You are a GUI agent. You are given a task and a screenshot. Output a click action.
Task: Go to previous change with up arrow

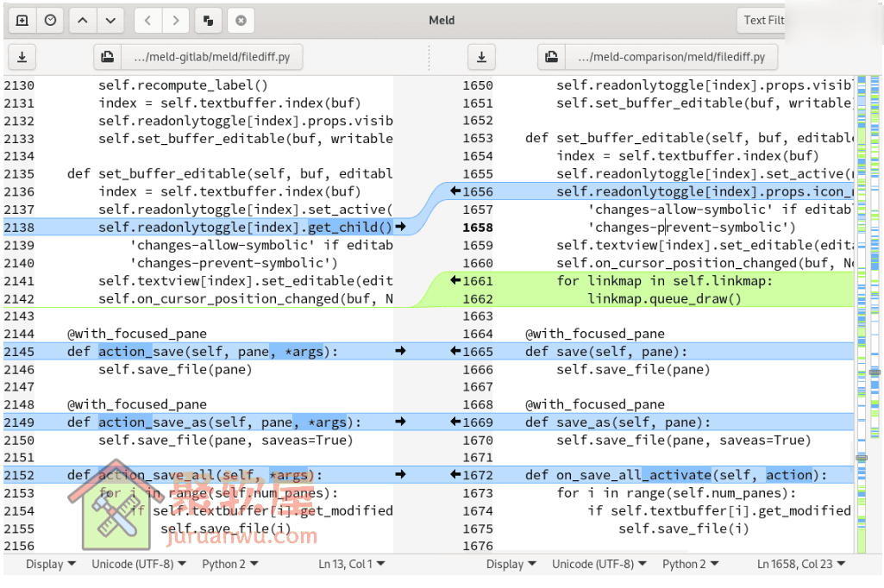(82, 21)
